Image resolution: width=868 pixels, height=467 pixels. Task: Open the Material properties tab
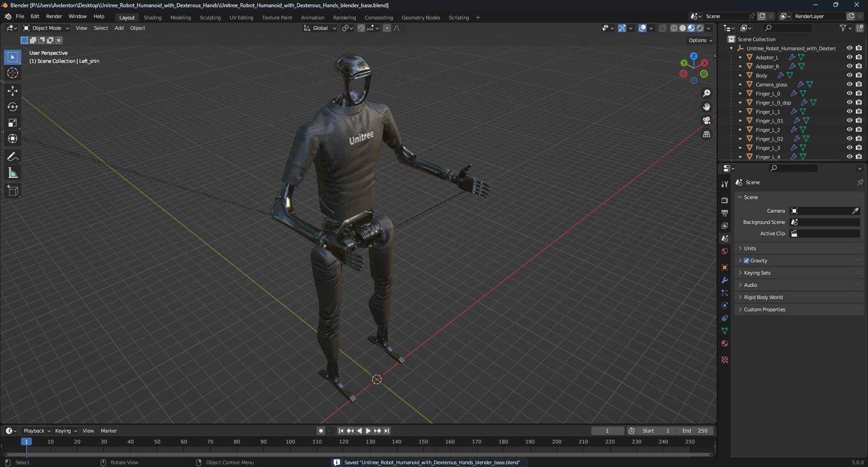pos(725,343)
